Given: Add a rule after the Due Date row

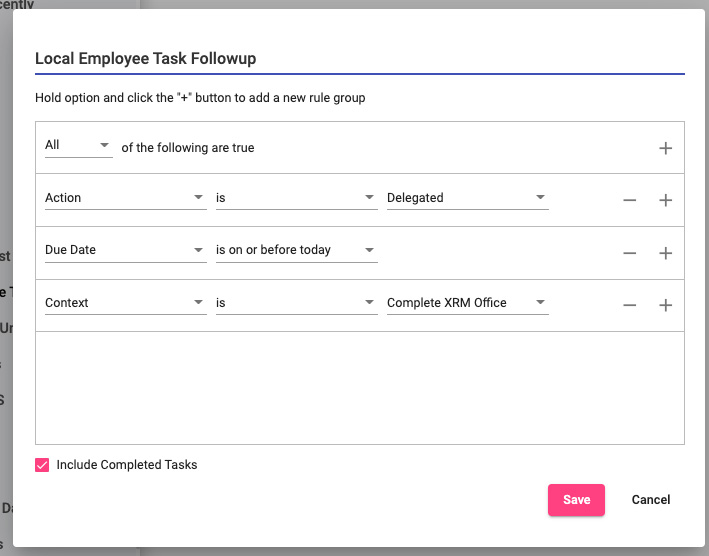Looking at the screenshot, I should pyautogui.click(x=665, y=253).
